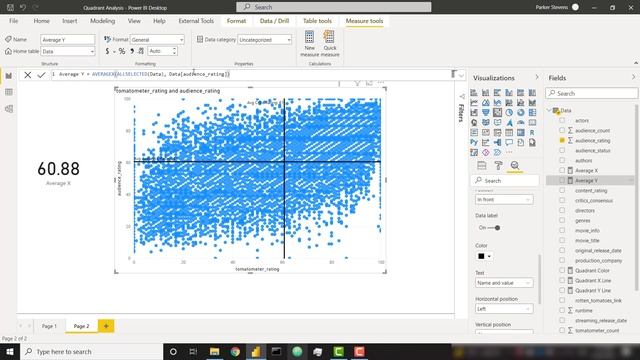Select the clustered column chart visual
Viewport: 640px width, 360px height.
pos(509,93)
